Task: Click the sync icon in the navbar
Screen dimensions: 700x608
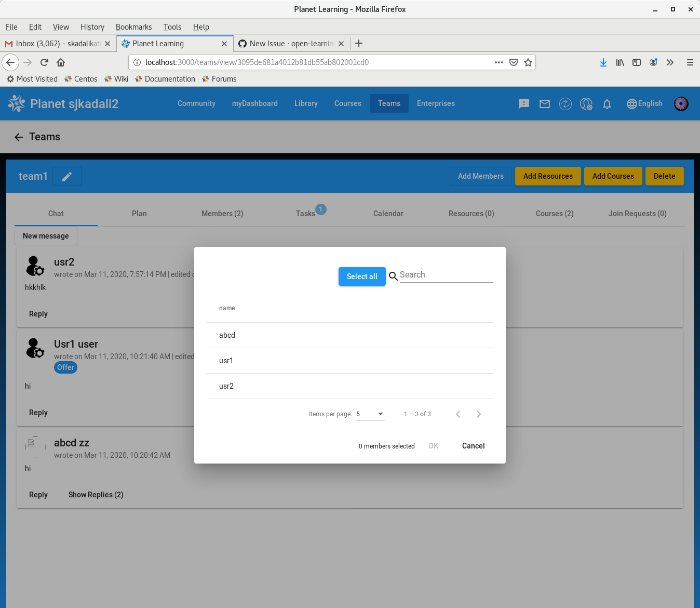Action: click(x=565, y=104)
